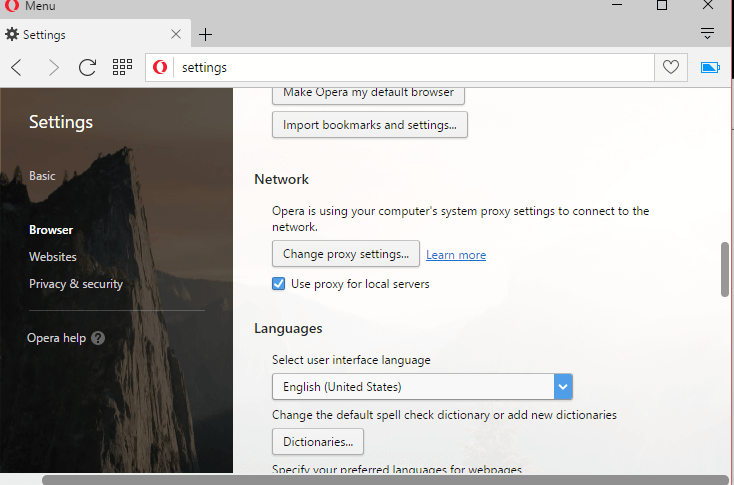Minimize the Opera window
734x485 pixels.
pyautogui.click(x=617, y=5)
